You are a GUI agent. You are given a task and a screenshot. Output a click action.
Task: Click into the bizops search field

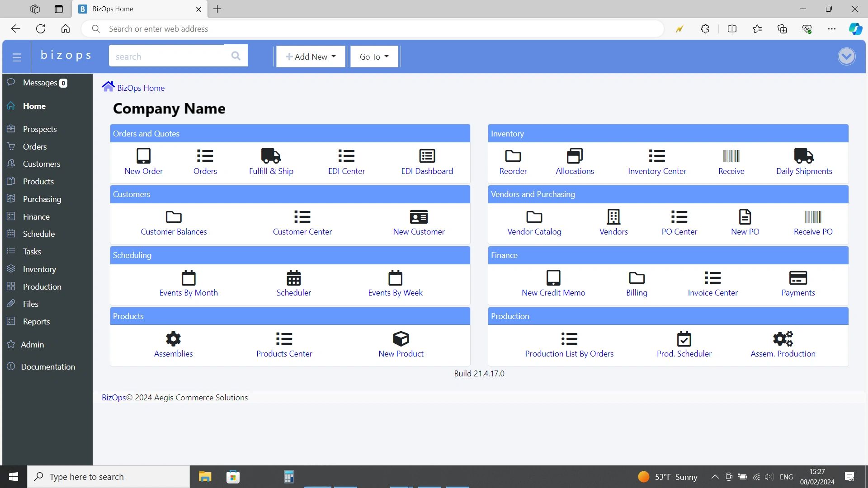(170, 56)
